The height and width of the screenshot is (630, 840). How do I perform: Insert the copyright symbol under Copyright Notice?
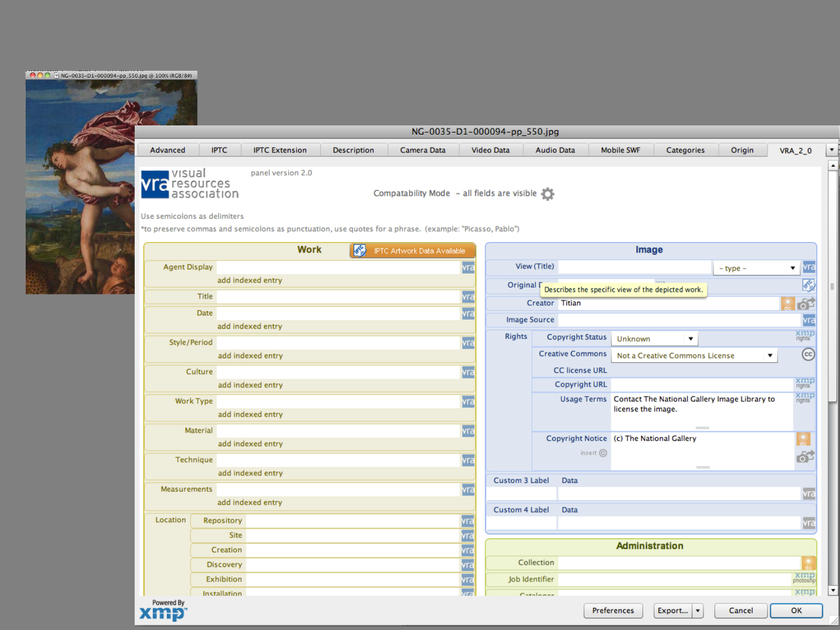click(x=594, y=453)
